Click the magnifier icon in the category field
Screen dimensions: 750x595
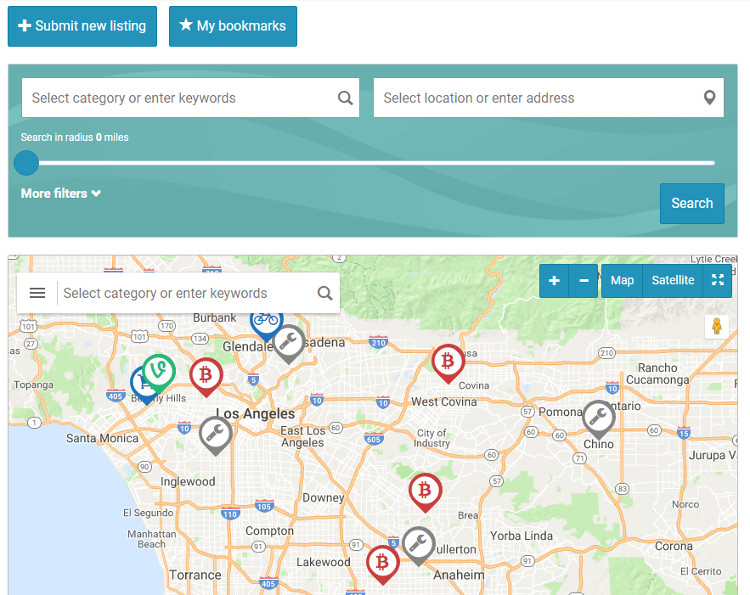click(345, 98)
